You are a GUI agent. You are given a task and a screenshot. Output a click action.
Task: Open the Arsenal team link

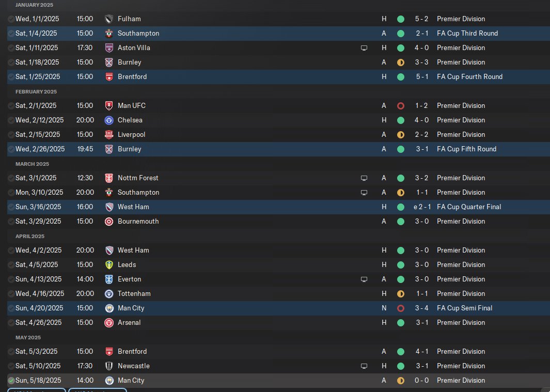pyautogui.click(x=129, y=322)
